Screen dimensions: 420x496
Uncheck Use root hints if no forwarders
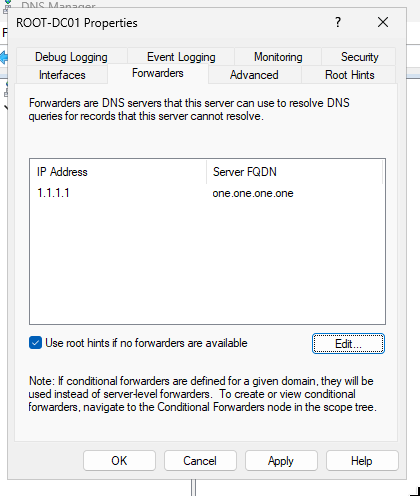pos(35,343)
